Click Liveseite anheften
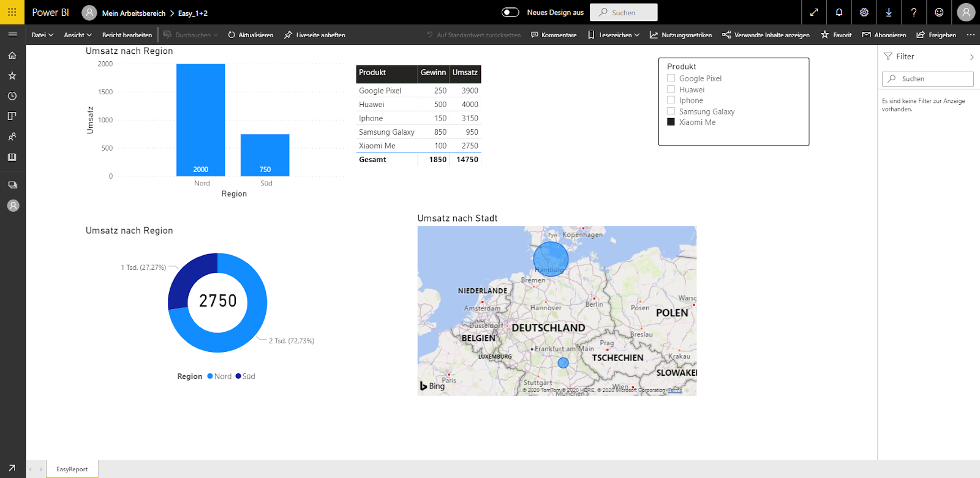Screen dimensions: 980x478 point(314,35)
